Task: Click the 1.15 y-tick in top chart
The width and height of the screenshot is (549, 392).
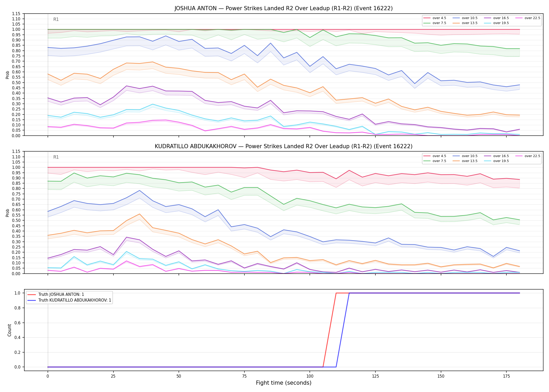Action: (16, 14)
